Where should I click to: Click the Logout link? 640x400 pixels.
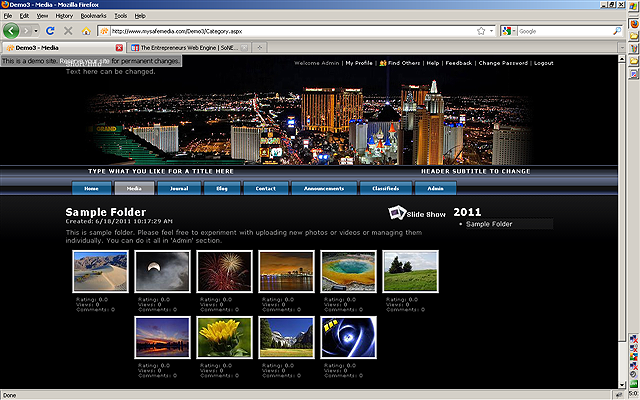pyautogui.click(x=543, y=63)
